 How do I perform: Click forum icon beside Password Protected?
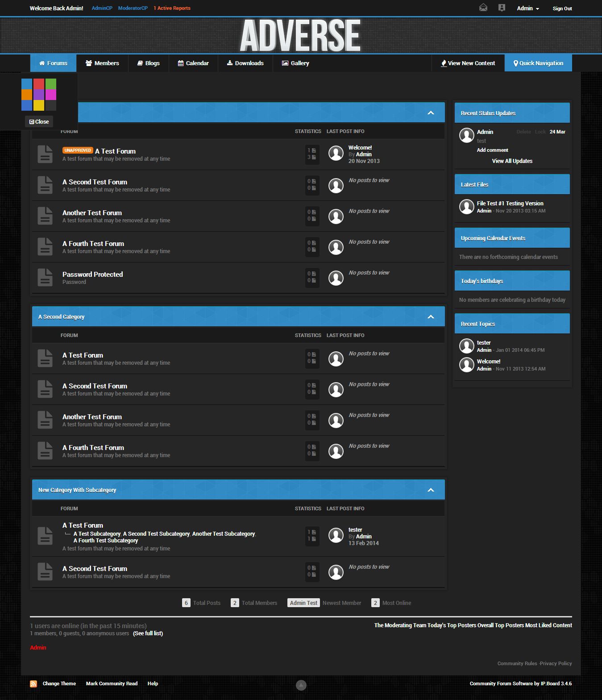pos(45,277)
